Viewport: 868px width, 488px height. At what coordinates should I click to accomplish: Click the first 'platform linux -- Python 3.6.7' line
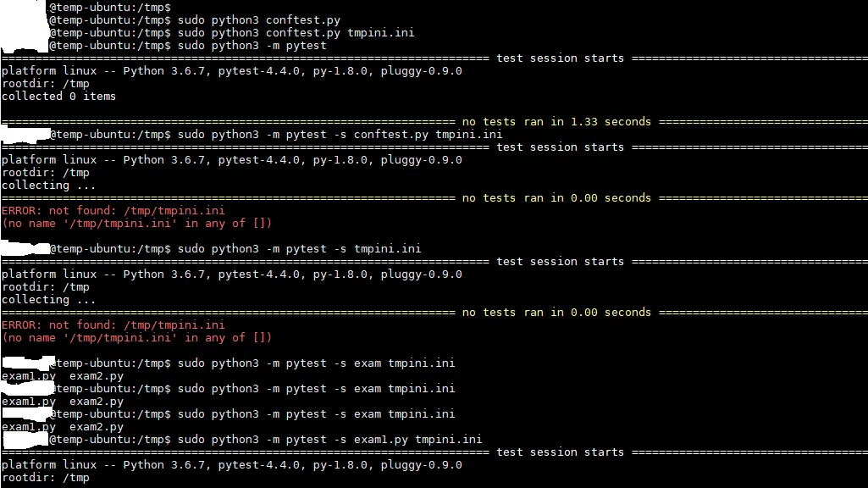[231, 71]
